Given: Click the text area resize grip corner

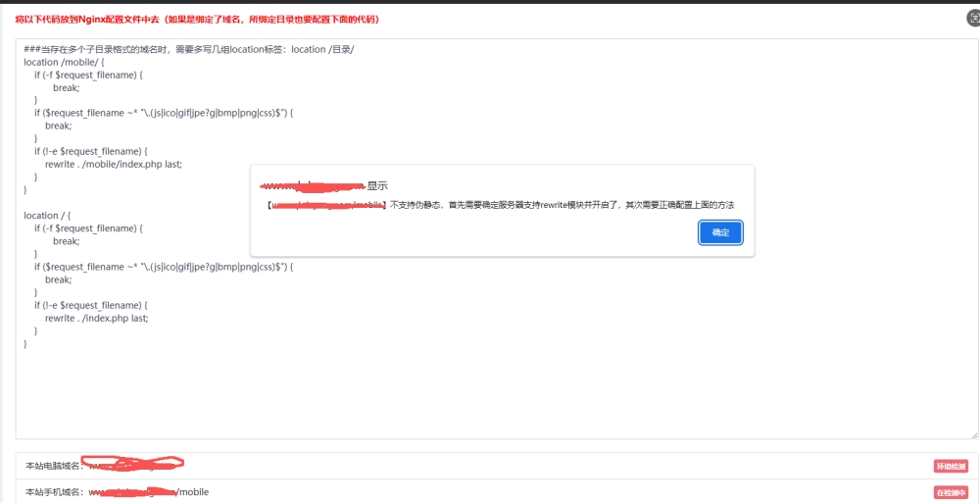Looking at the screenshot, I should point(974,434).
